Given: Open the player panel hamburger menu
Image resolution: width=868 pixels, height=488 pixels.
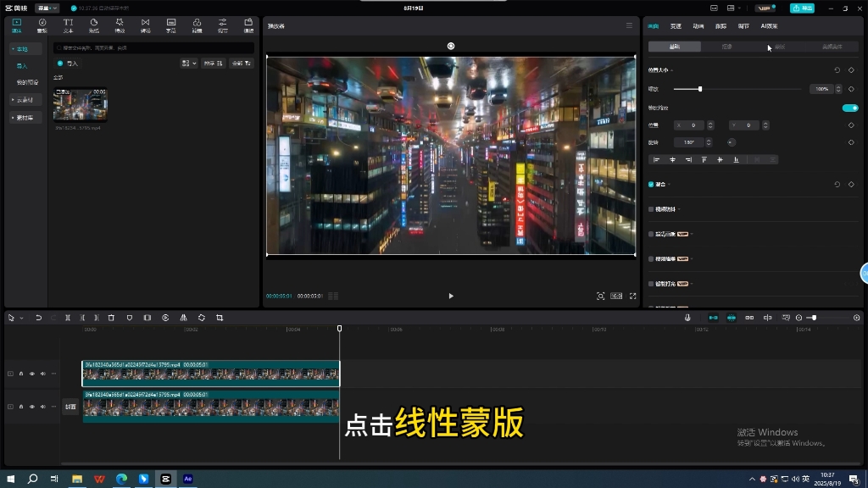Looking at the screenshot, I should pyautogui.click(x=629, y=25).
